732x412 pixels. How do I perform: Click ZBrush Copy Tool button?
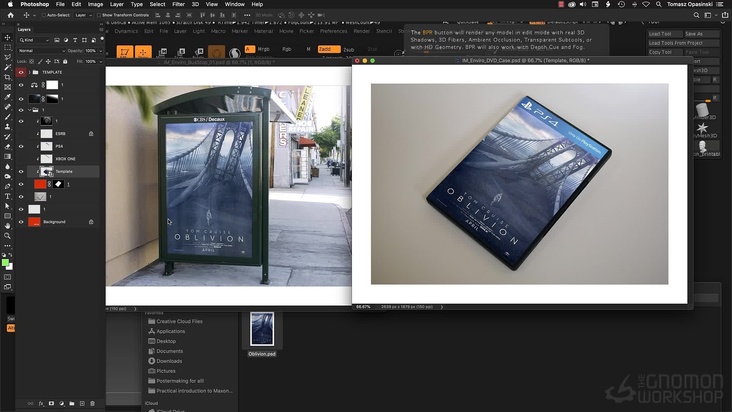[x=664, y=52]
